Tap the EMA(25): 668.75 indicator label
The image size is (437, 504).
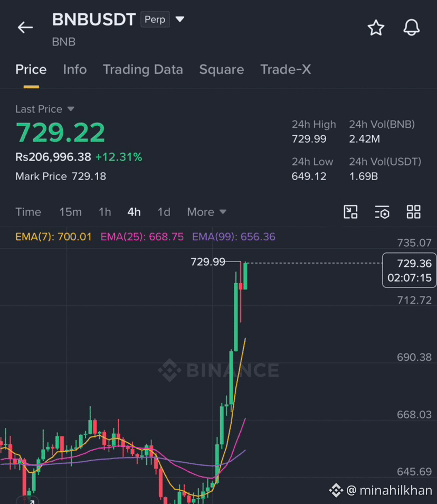click(x=142, y=237)
